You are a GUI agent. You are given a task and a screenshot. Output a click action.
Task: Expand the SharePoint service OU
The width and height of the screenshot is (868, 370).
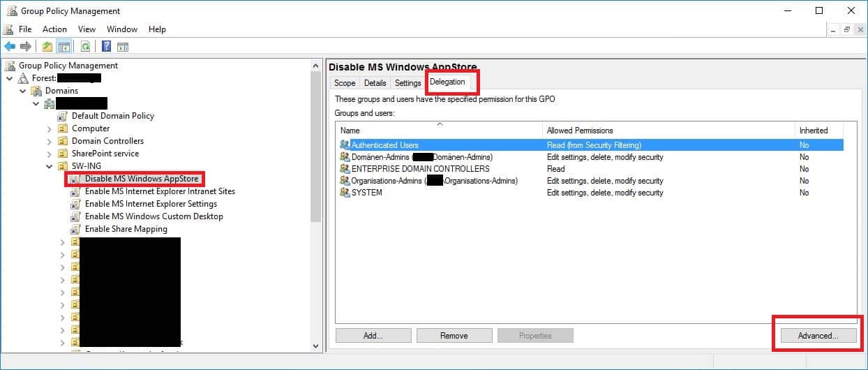point(50,154)
